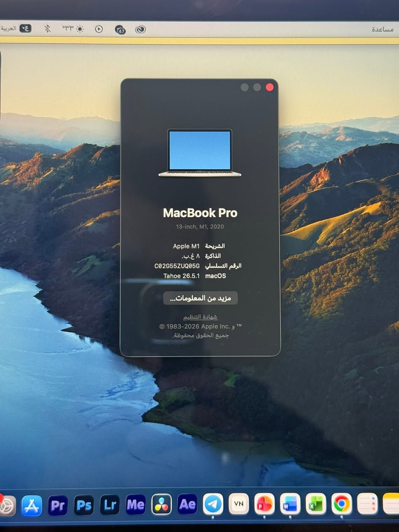Click the 13-inch, M1, 2020 model text
Image resolution: width=399 pixels, height=532 pixels.
click(200, 227)
